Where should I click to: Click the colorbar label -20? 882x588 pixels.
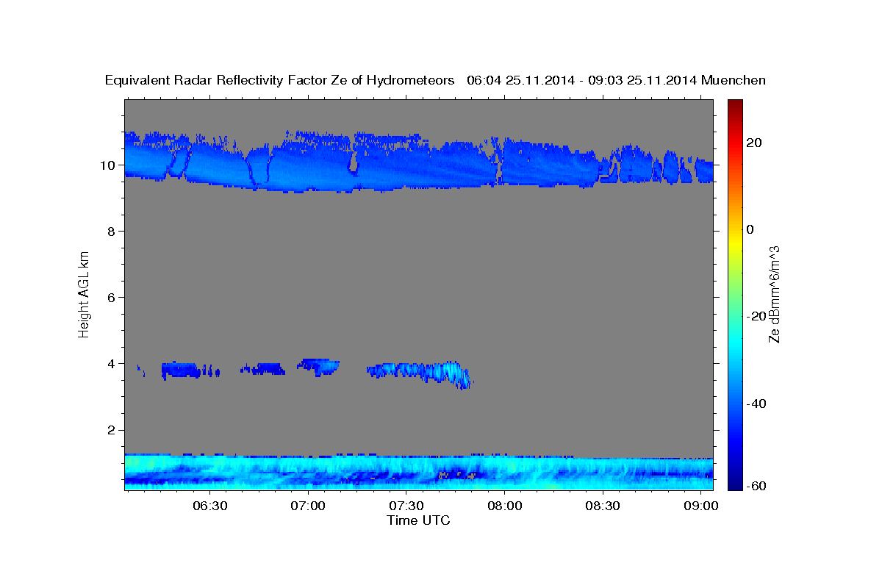(x=756, y=316)
